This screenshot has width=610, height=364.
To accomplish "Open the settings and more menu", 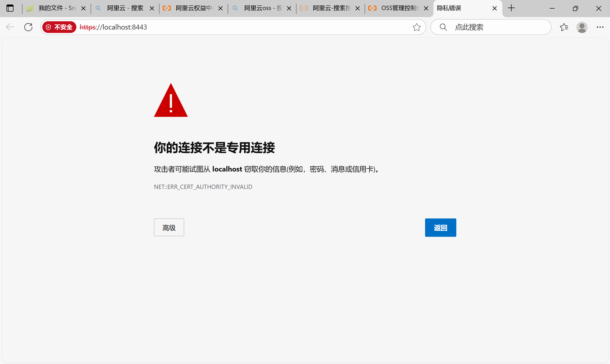I will pyautogui.click(x=600, y=27).
